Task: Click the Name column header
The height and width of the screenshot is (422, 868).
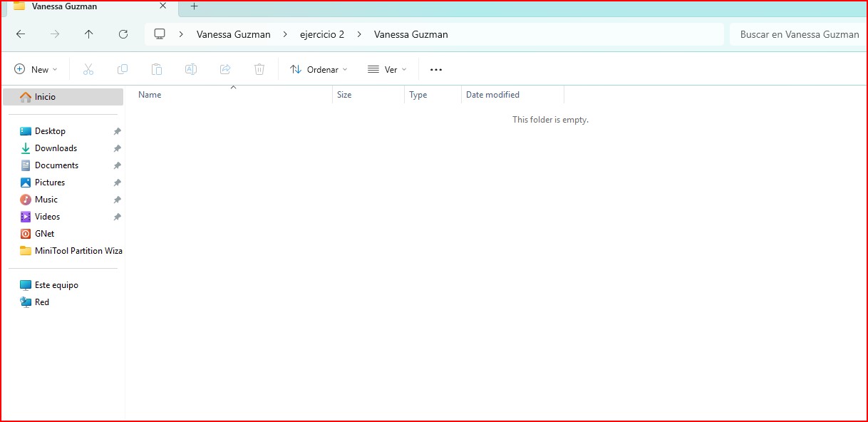Action: tap(150, 95)
